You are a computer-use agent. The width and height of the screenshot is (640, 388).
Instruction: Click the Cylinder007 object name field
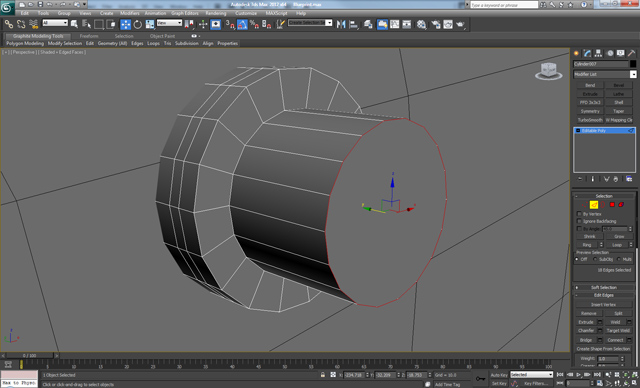[x=600, y=64]
